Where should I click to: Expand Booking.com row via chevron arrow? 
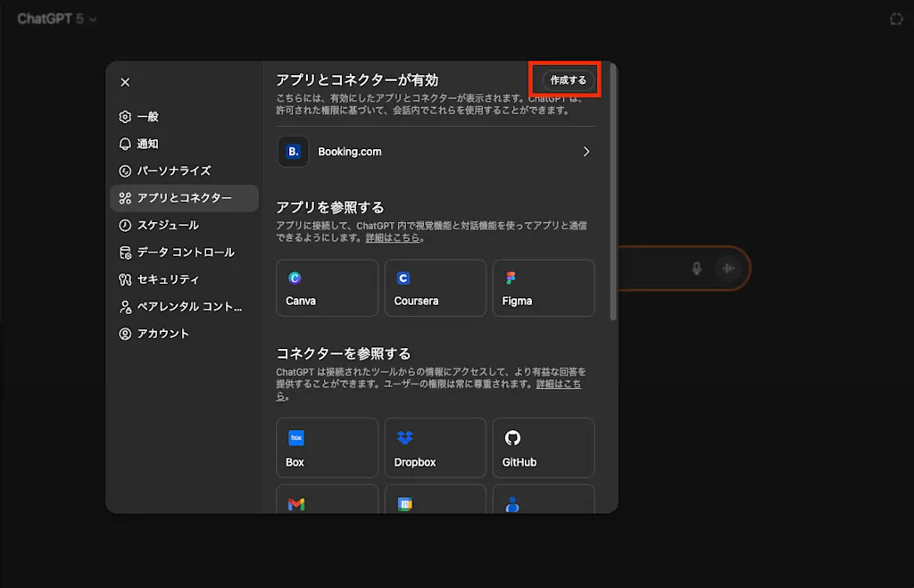point(586,152)
